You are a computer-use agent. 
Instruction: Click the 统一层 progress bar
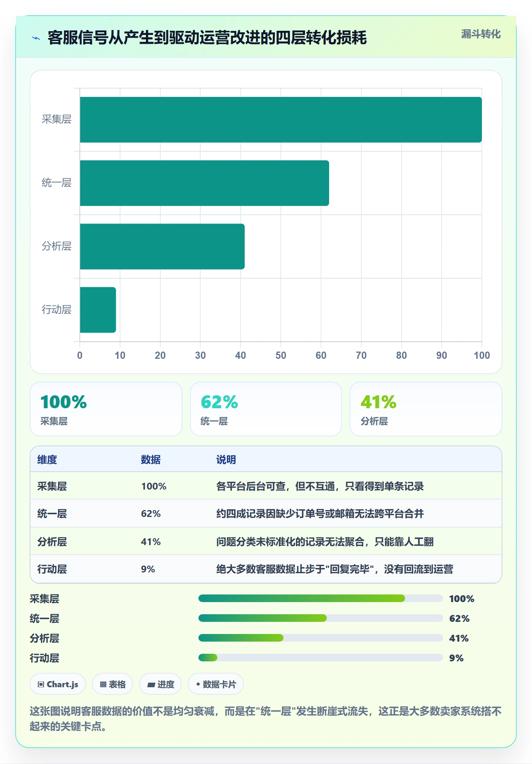(x=321, y=618)
